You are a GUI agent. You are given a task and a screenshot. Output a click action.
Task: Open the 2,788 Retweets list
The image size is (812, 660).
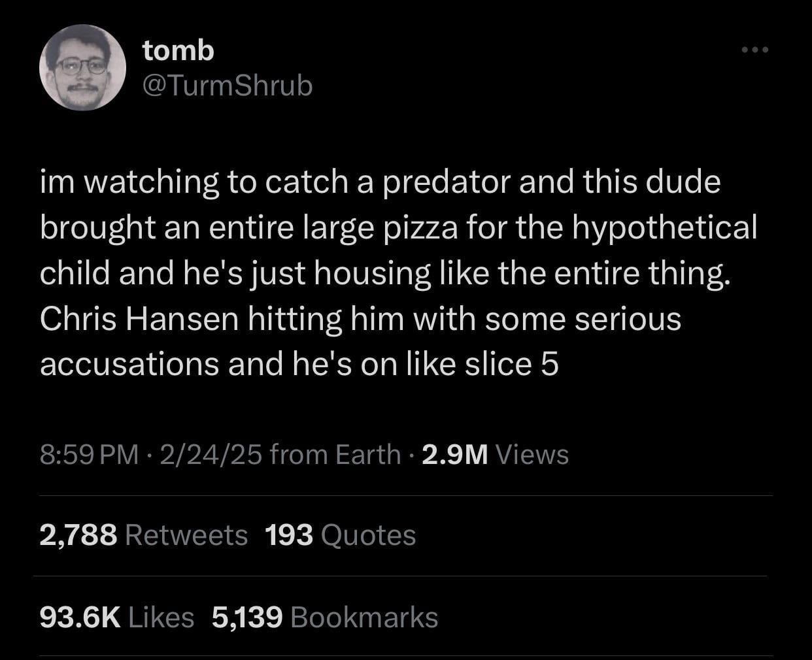click(144, 535)
